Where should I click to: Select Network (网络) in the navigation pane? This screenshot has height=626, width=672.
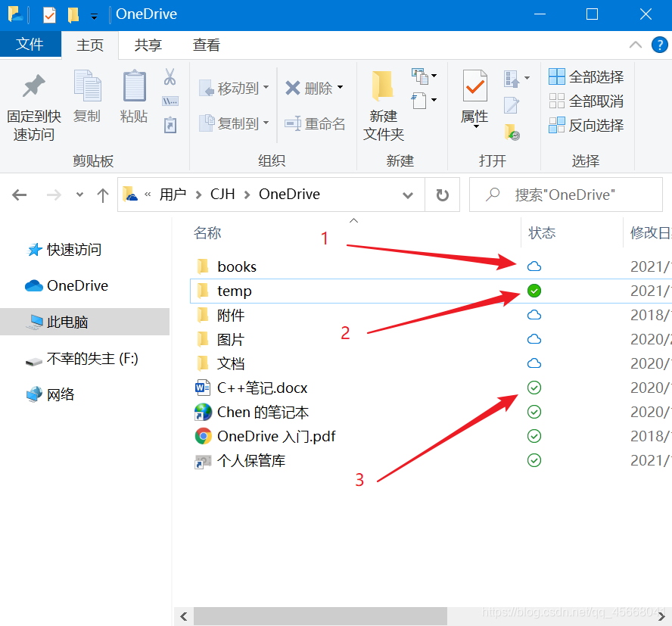50,394
